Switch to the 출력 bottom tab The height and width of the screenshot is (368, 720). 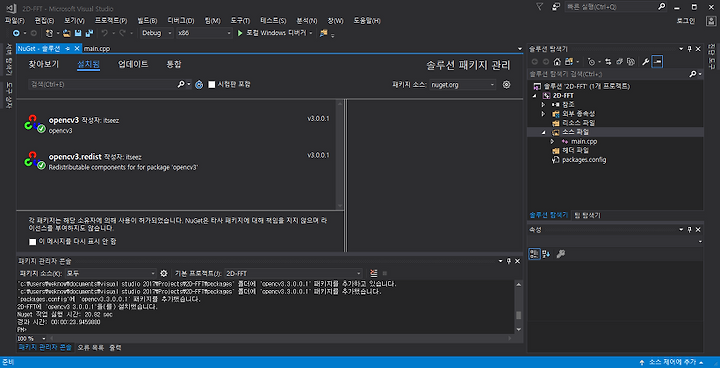click(x=115, y=348)
